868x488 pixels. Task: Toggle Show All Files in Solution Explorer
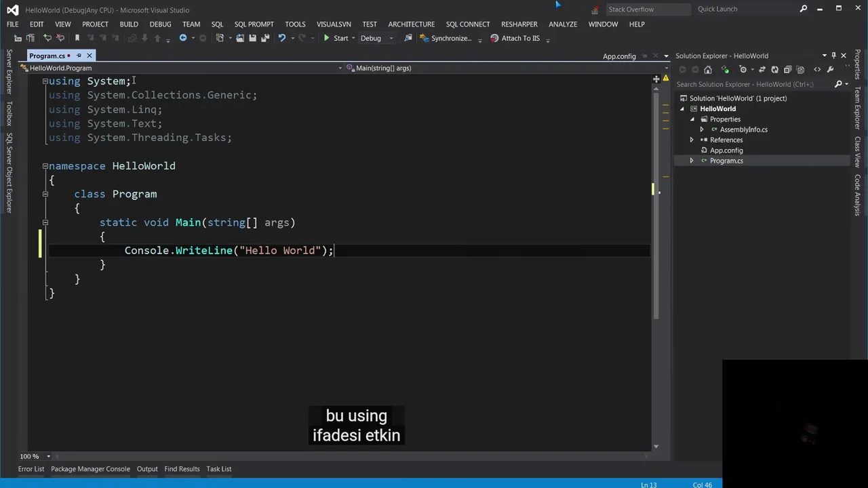[800, 69]
